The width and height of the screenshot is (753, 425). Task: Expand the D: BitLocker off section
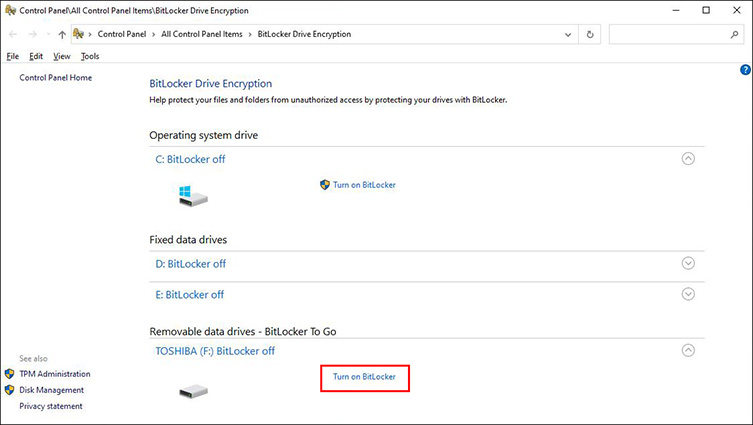click(x=688, y=263)
